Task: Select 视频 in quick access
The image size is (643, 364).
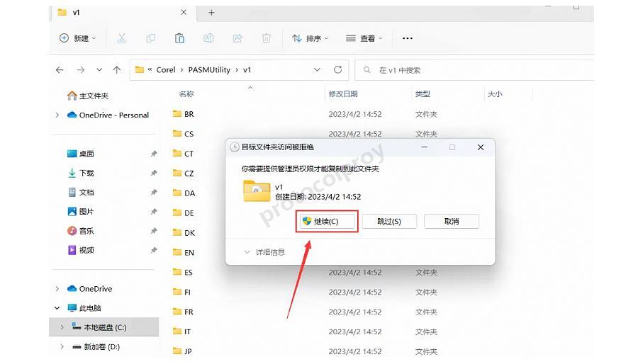Action: point(82,250)
